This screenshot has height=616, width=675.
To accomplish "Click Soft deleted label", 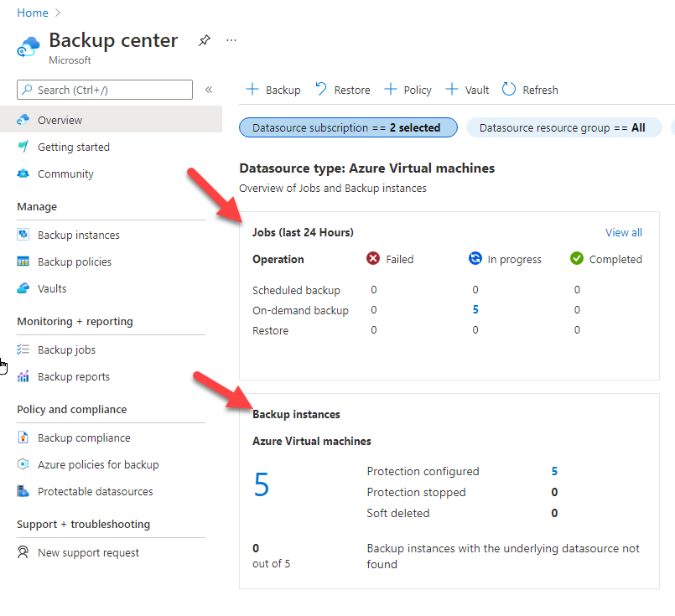I will pos(397,513).
